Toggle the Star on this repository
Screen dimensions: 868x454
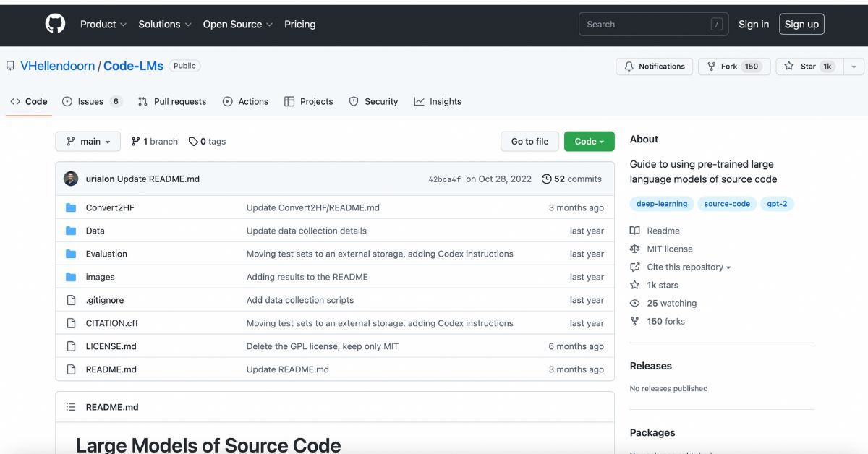[809, 66]
